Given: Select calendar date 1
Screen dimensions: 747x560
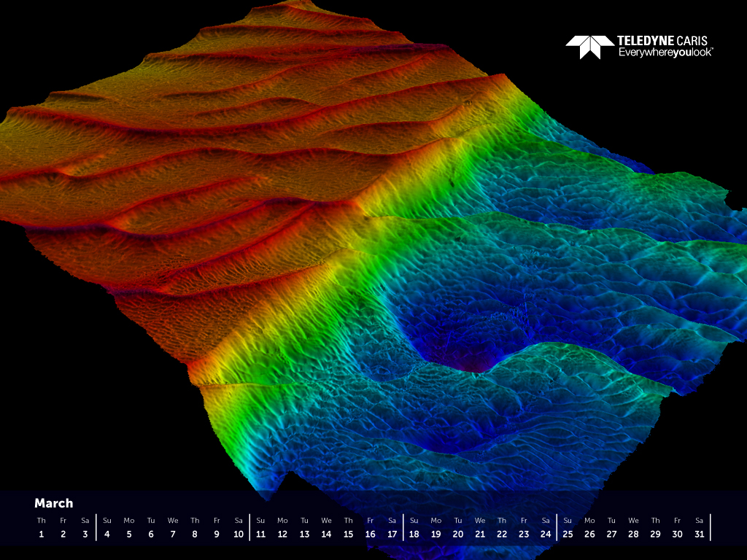Looking at the screenshot, I should 42,534.
